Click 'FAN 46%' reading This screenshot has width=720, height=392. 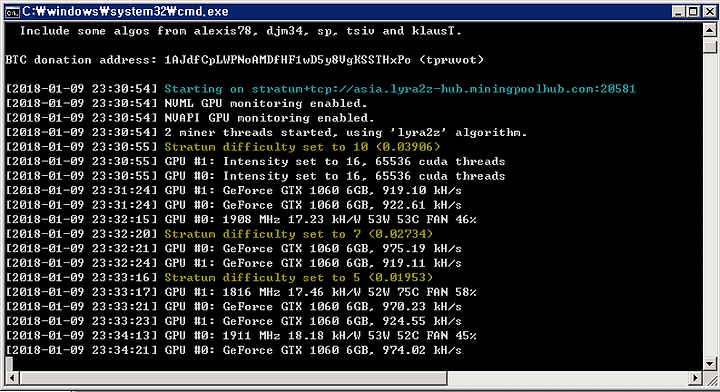coord(451,219)
